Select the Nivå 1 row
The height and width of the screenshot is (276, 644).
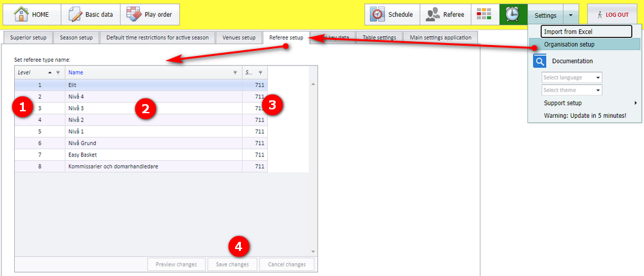(x=141, y=132)
